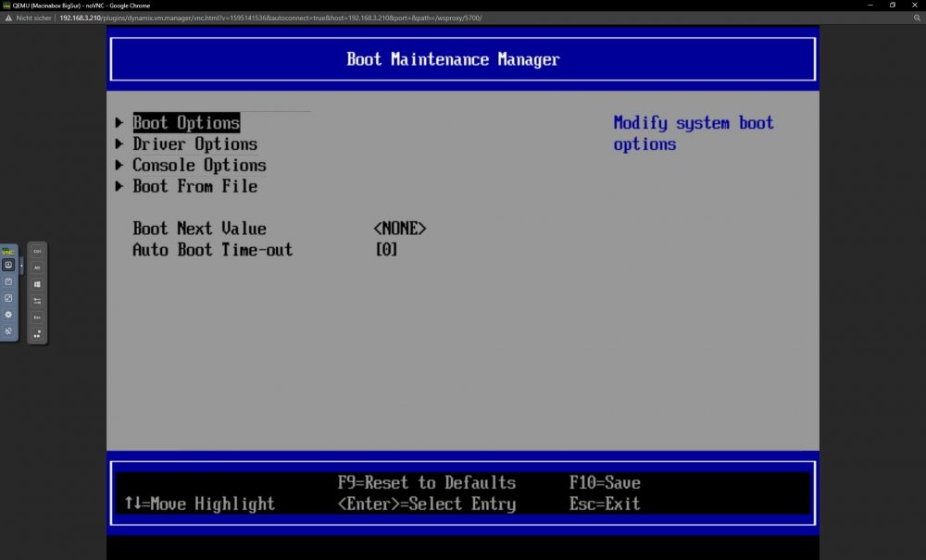Toggle the Ctrl key in extra keys
The width and height of the screenshot is (926, 560).
pyautogui.click(x=37, y=252)
